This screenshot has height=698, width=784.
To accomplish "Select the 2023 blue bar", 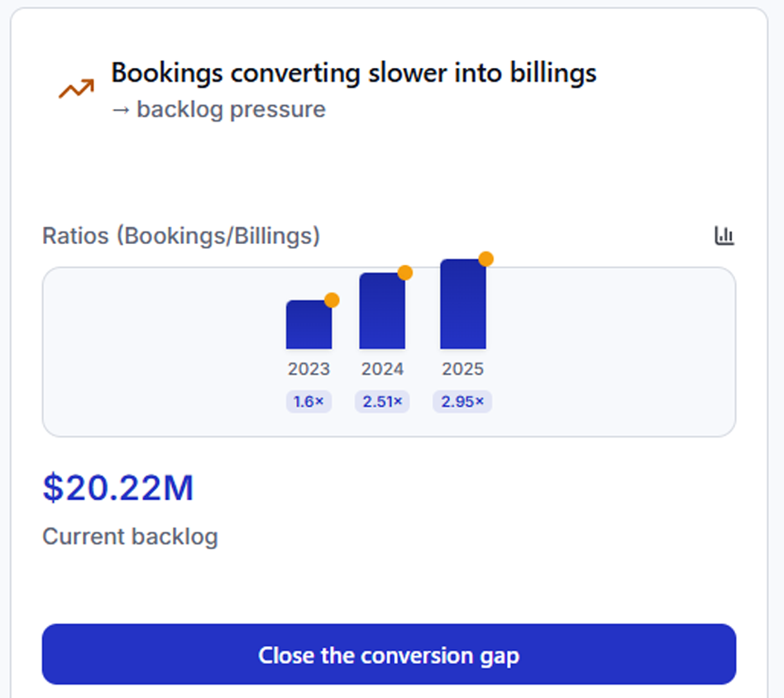I will 308,327.
